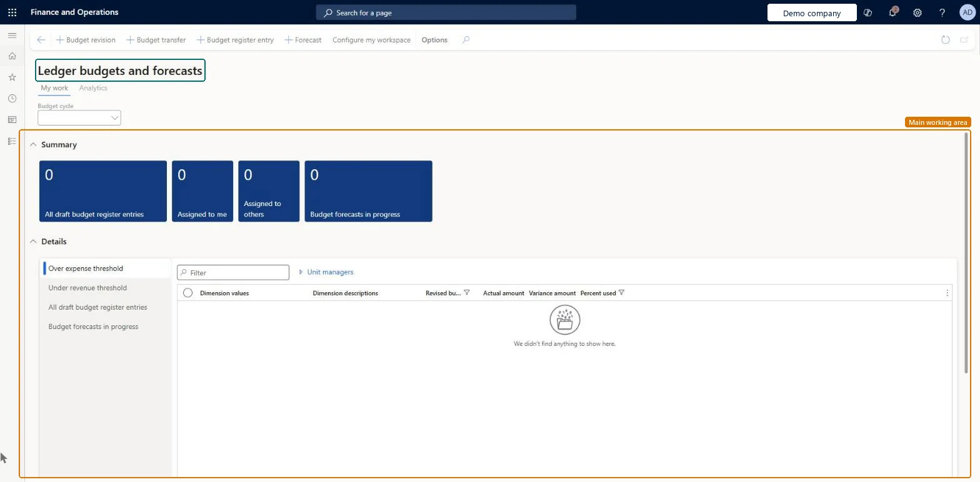Expand Unit managers link
This screenshot has height=482, width=980.
click(x=326, y=272)
